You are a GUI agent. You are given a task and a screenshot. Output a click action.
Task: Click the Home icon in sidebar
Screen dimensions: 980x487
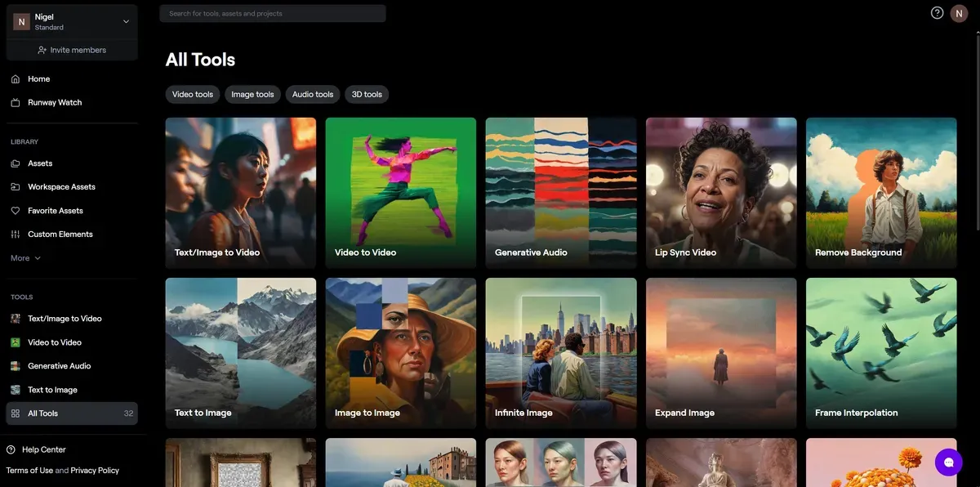tap(16, 79)
